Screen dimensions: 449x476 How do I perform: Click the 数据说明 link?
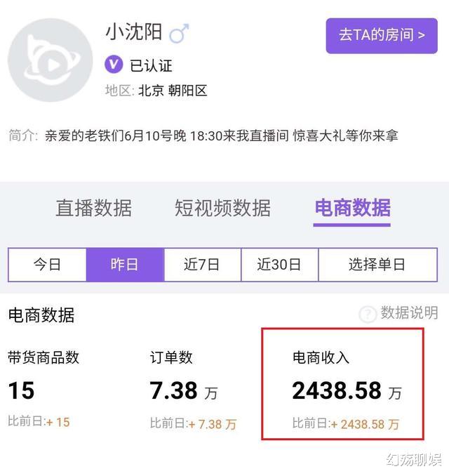[409, 312]
